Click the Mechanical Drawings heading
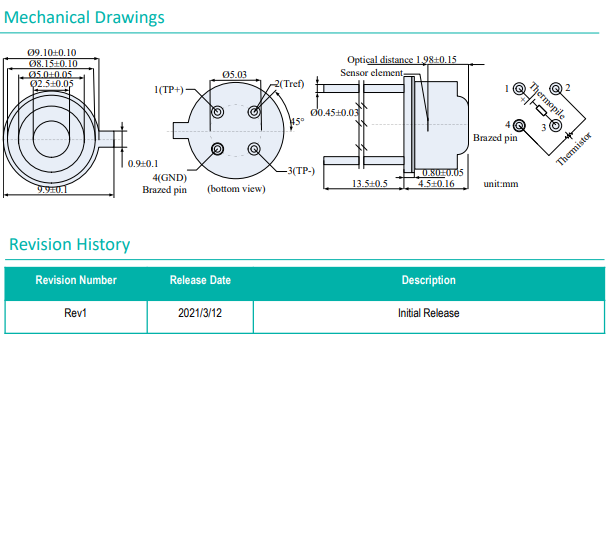Screen dimensions: 611x533 pos(84,17)
